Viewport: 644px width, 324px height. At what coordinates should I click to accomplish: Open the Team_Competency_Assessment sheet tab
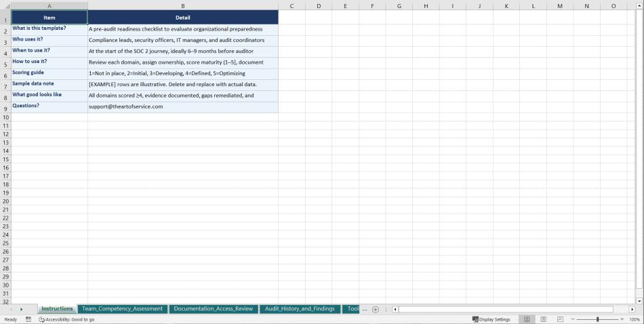(122, 309)
